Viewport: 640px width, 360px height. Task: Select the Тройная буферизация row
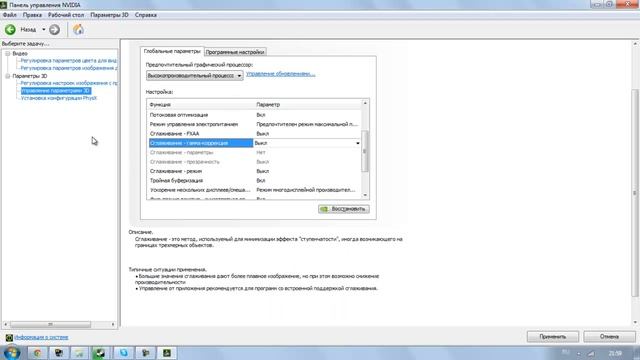click(x=255, y=181)
